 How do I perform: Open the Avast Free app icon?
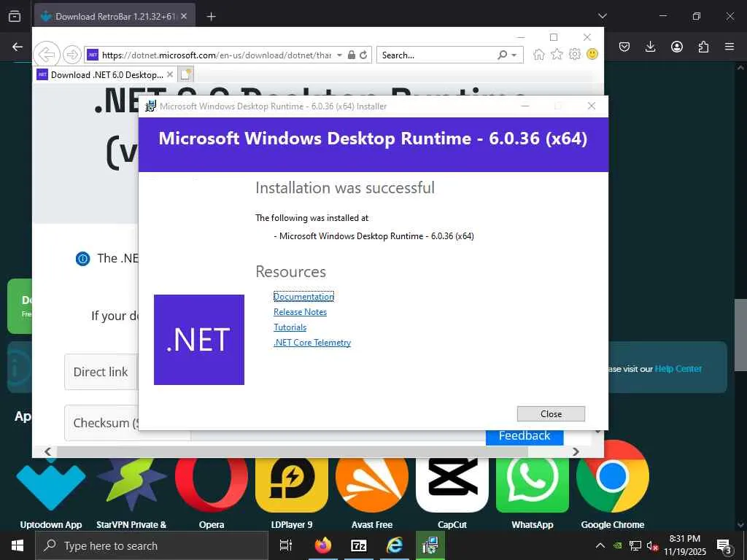372,483
